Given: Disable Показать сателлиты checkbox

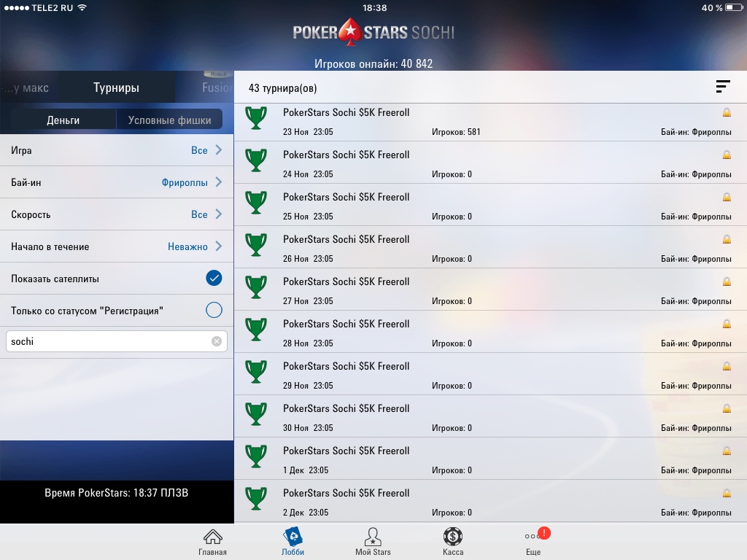Looking at the screenshot, I should point(214,278).
